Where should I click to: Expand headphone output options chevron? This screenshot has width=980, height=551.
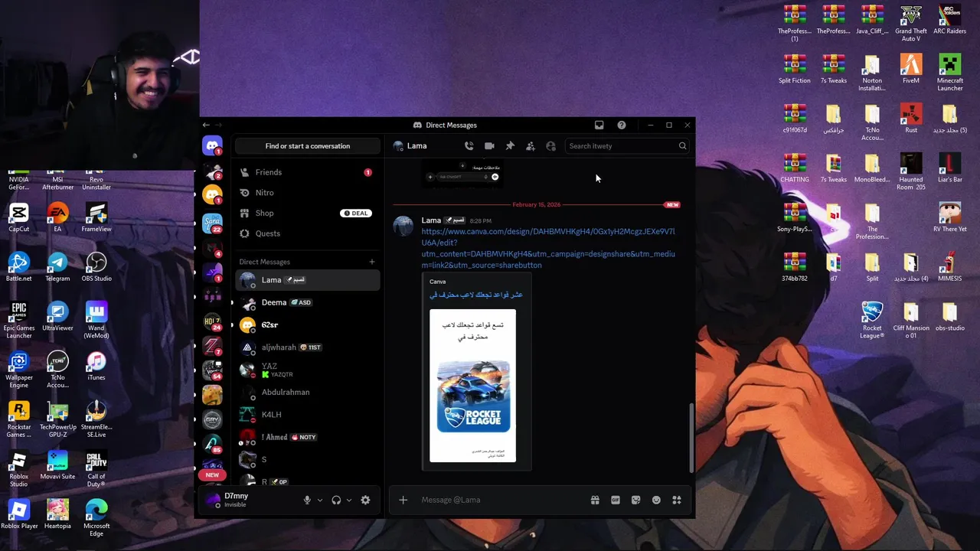click(x=349, y=500)
